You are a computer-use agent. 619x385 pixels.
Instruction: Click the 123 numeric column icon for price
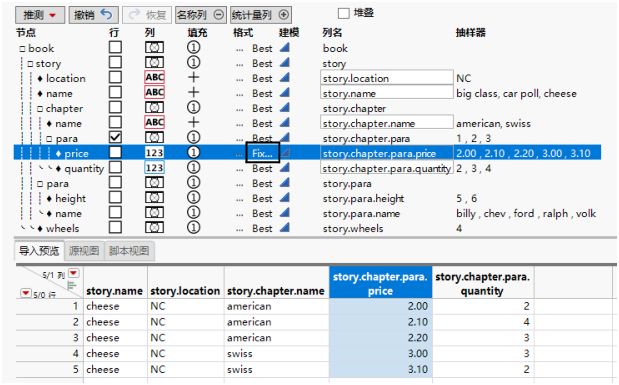[154, 152]
